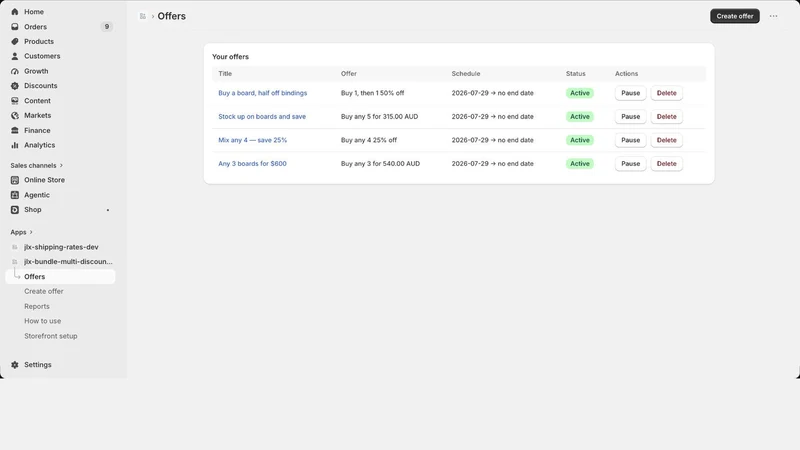Open the 'Buy a board, half off bindings' link
Screen dimensions: 800x450
pos(263,93)
